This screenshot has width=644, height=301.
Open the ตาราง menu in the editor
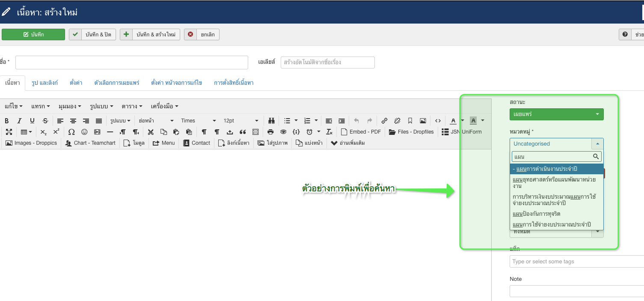pos(132,106)
